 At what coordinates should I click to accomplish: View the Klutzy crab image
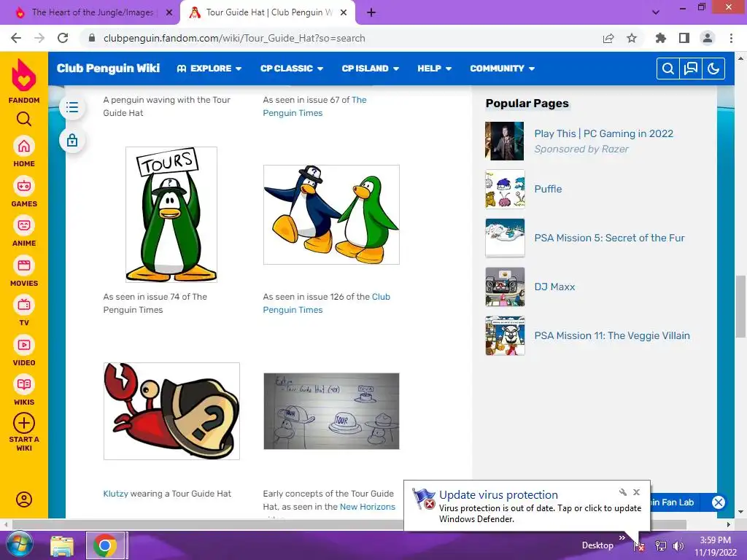pos(171,411)
